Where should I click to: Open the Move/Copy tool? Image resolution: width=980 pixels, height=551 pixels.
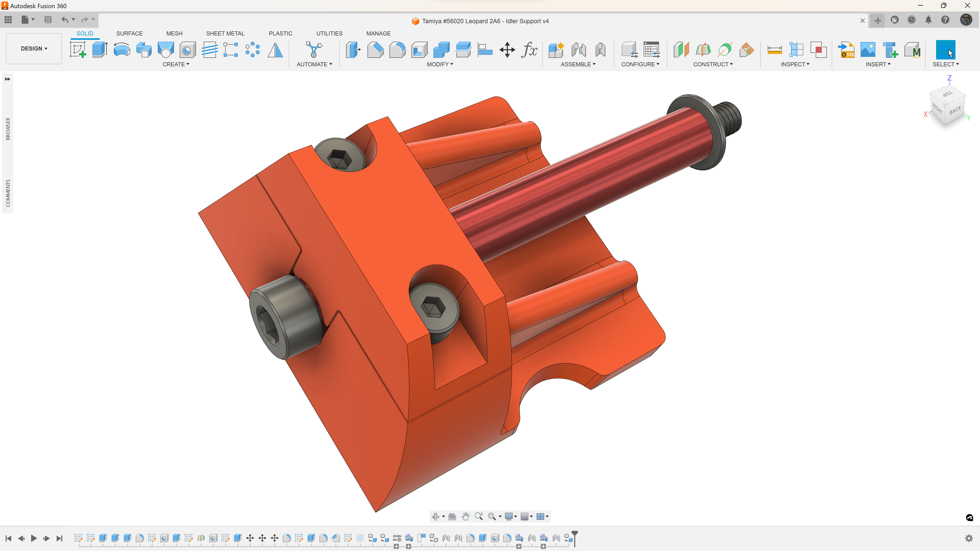click(x=507, y=50)
